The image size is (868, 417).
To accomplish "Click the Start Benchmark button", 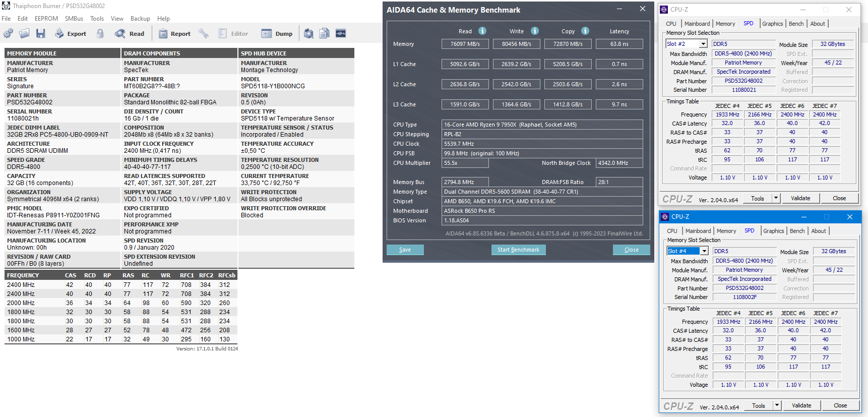I will click(x=518, y=250).
